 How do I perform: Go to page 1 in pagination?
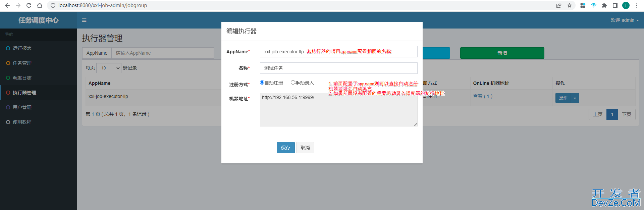612,114
